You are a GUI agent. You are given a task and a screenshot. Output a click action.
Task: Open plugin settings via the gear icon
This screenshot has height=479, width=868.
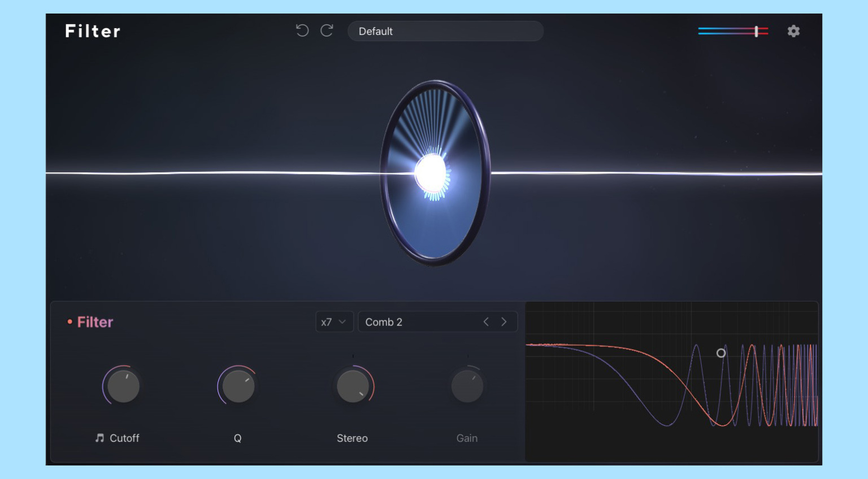(793, 31)
